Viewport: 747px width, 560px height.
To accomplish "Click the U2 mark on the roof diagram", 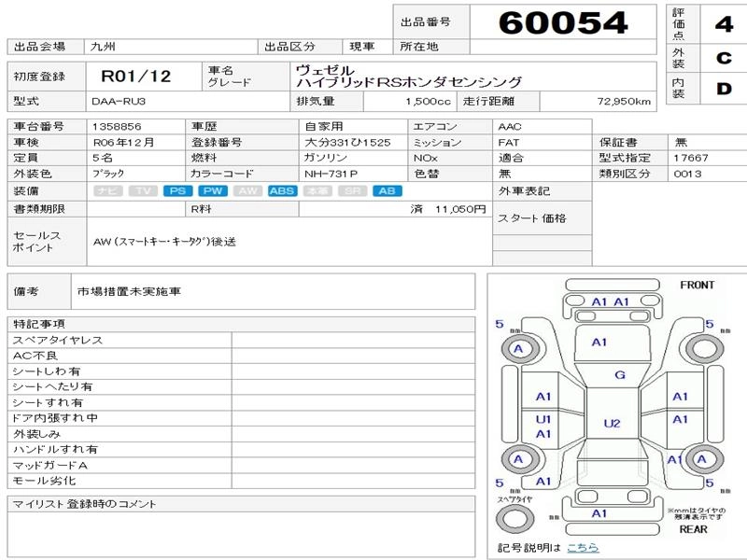I will [613, 424].
